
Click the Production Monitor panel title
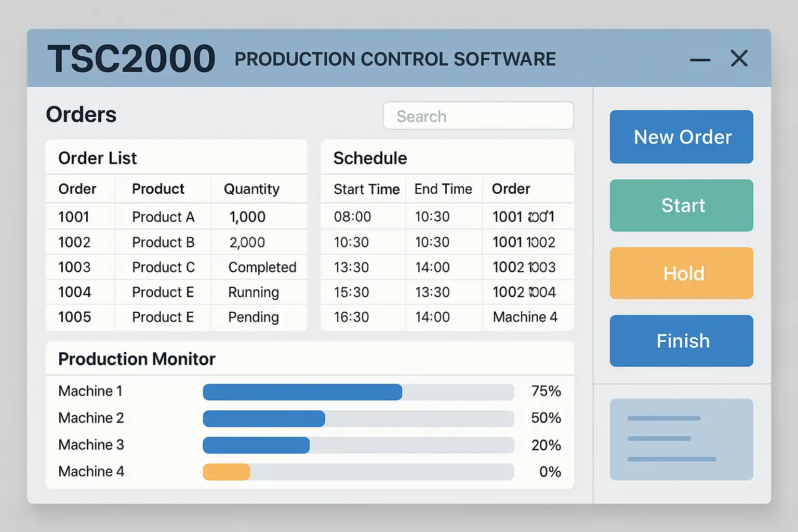137,359
